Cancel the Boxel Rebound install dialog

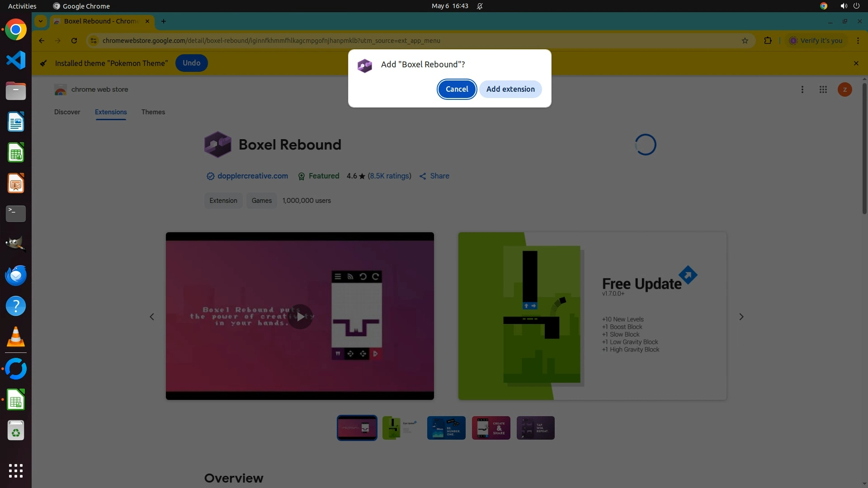click(457, 89)
